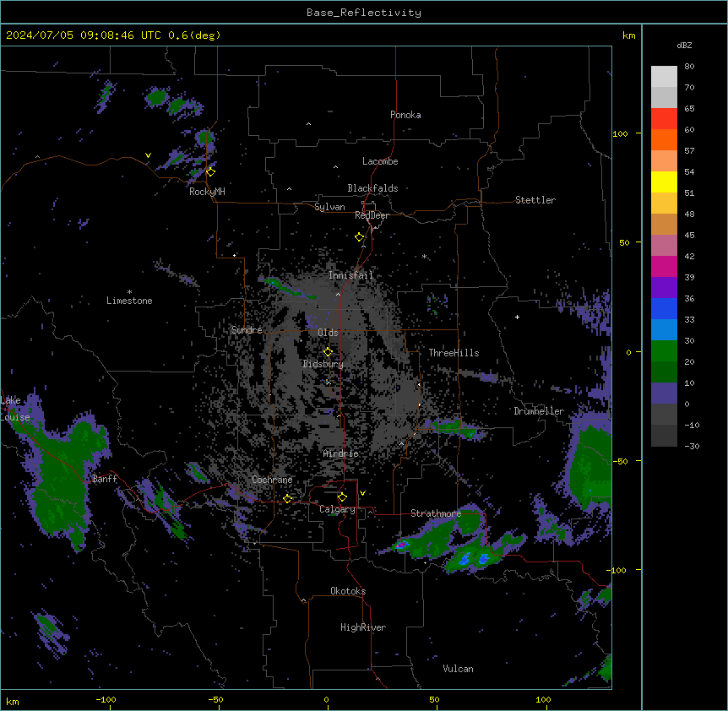The width and height of the screenshot is (728, 711).
Task: Click the Calgary city label
Action: (337, 509)
